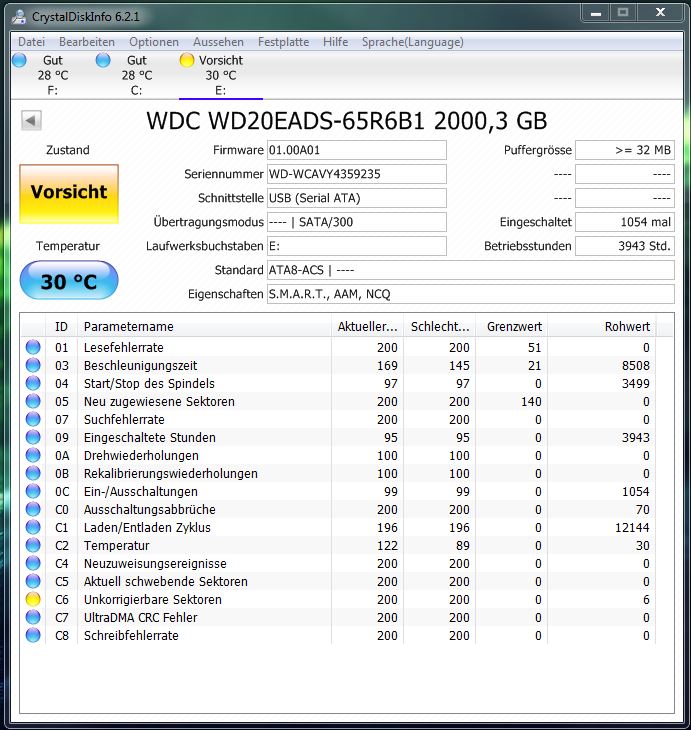Click the Seriennummer field WD-WCAVY4359235
This screenshot has height=730, width=691.
click(x=357, y=174)
